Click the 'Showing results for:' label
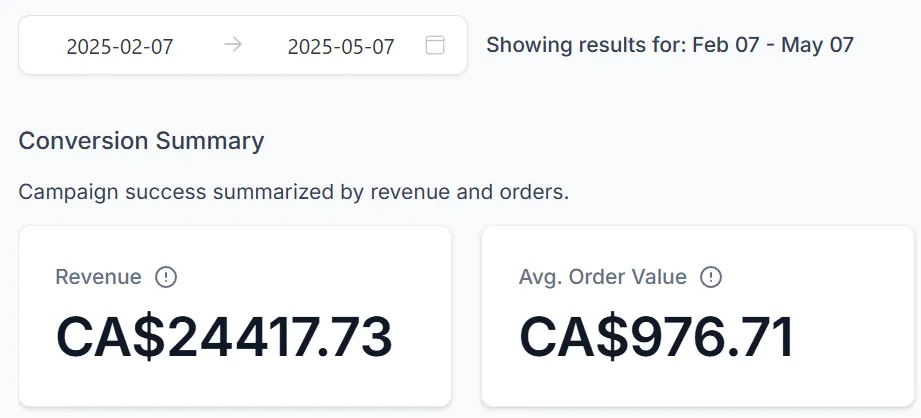 586,45
